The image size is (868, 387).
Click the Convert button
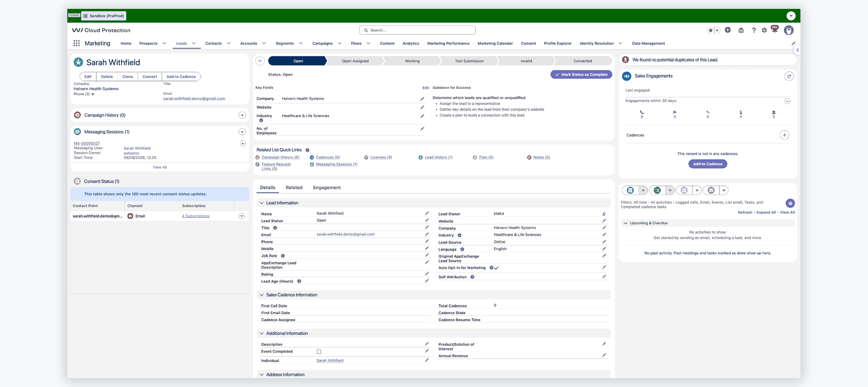click(x=149, y=76)
